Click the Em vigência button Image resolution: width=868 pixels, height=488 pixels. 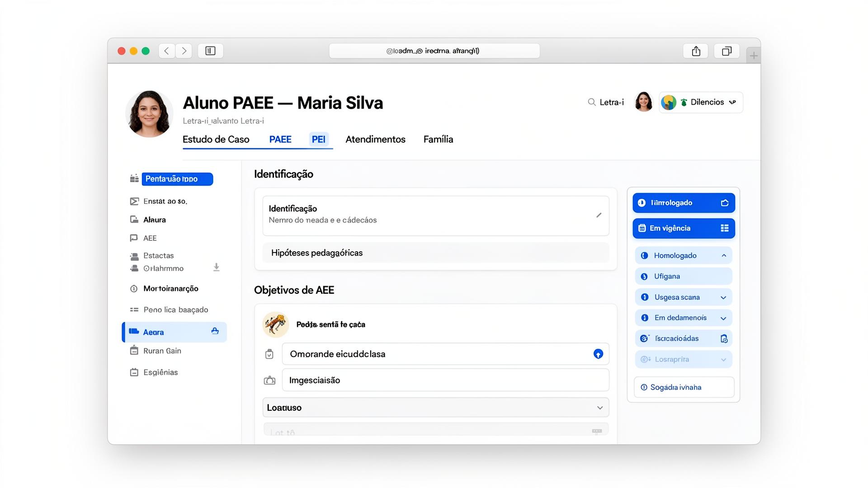click(684, 228)
